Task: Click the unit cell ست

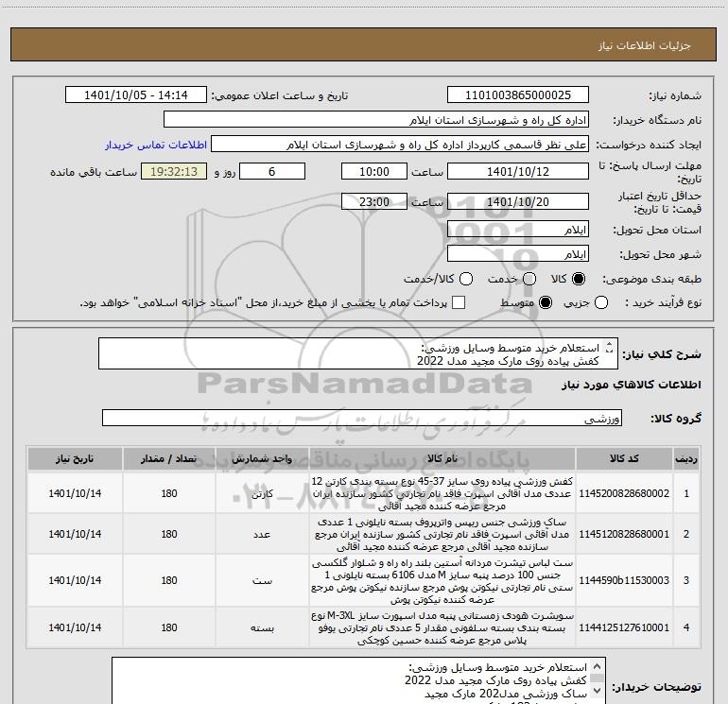Action: point(262,580)
